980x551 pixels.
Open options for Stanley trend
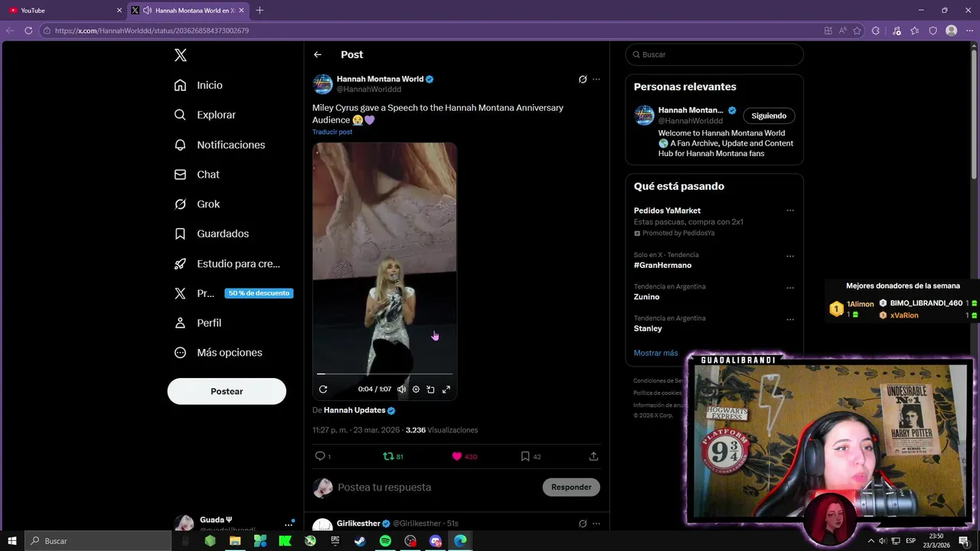(x=790, y=320)
